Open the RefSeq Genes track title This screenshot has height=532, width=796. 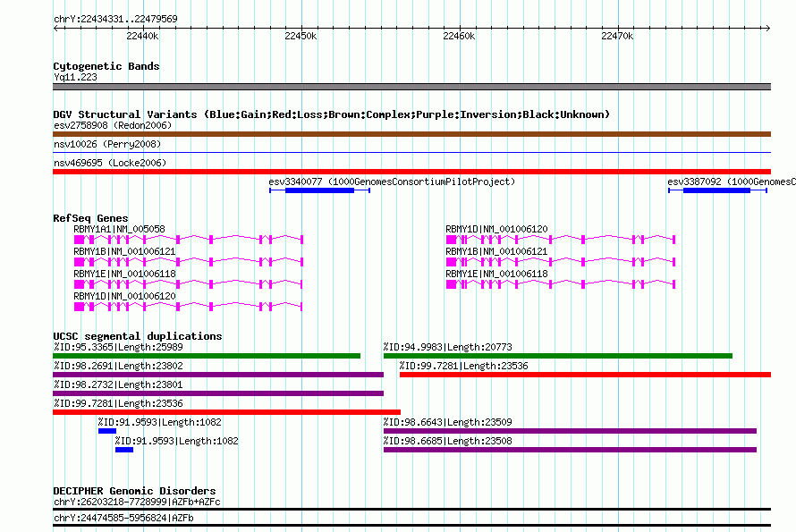(90, 218)
